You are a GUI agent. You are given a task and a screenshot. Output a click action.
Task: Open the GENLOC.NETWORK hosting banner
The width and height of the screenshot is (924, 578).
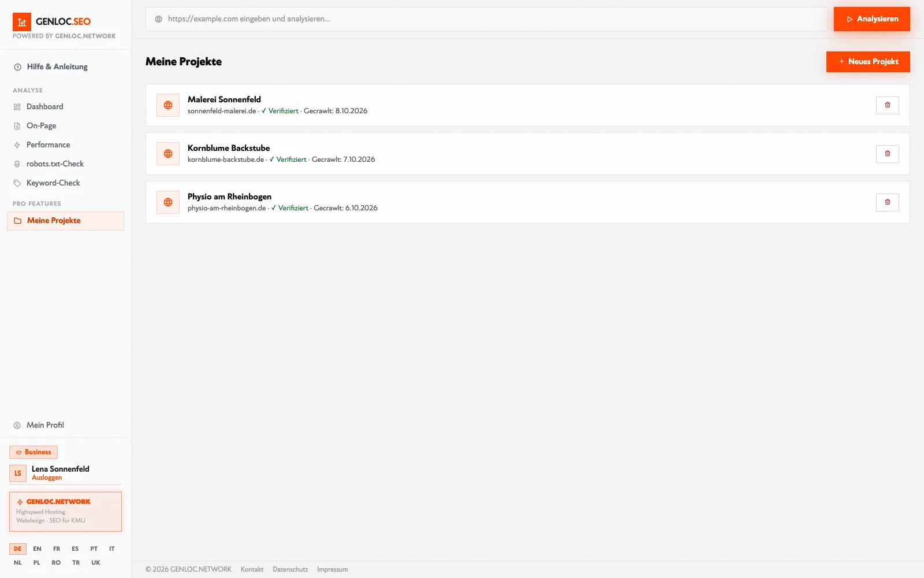pos(65,512)
